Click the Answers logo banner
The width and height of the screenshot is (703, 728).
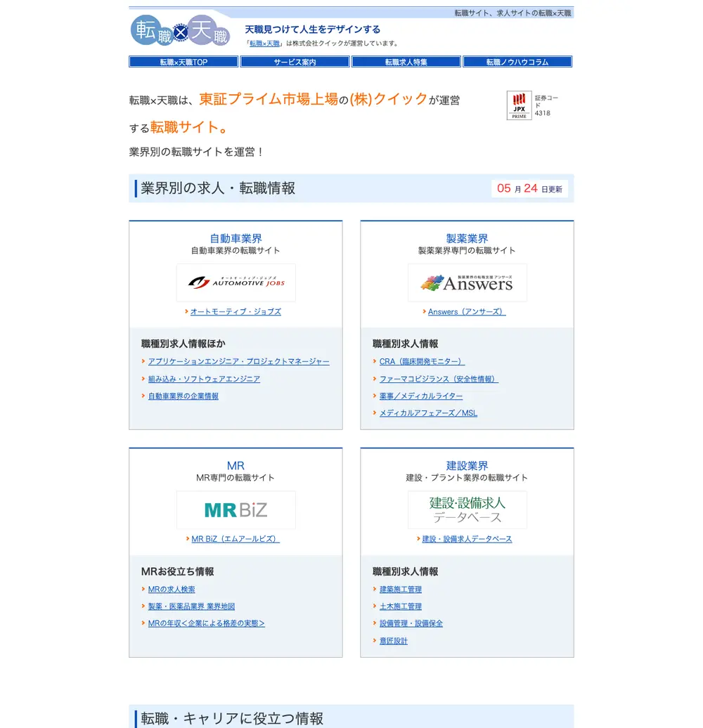tap(467, 282)
